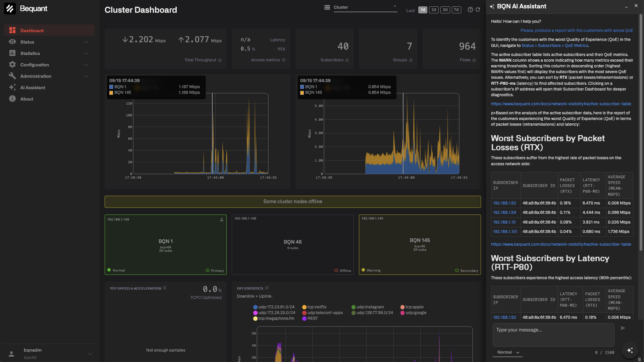This screenshot has width=644, height=362.
Task: Toggle tcp:netflix legend color swatch
Action: pyautogui.click(x=304, y=307)
